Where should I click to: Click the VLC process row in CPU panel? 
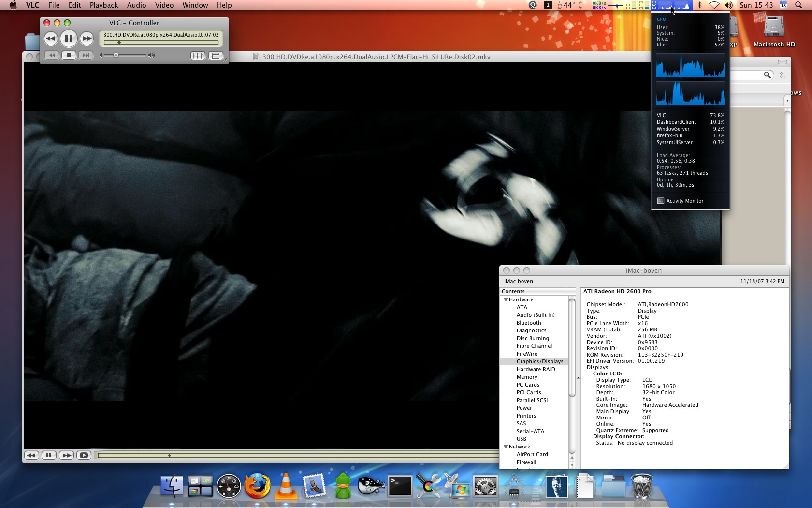click(x=690, y=115)
